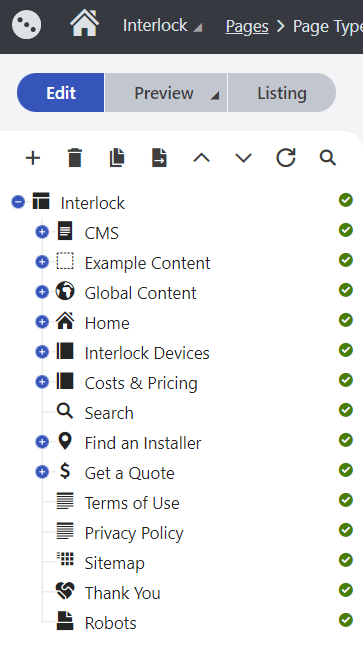The width and height of the screenshot is (363, 648).
Task: Click the copy page icon
Action: pos(117,158)
